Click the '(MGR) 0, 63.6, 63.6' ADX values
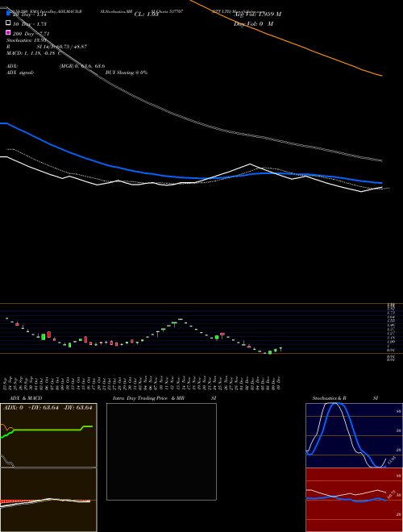 pos(82,66)
